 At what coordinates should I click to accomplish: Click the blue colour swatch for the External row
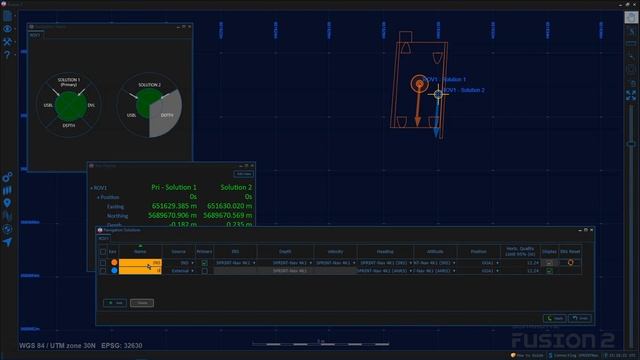point(114,270)
